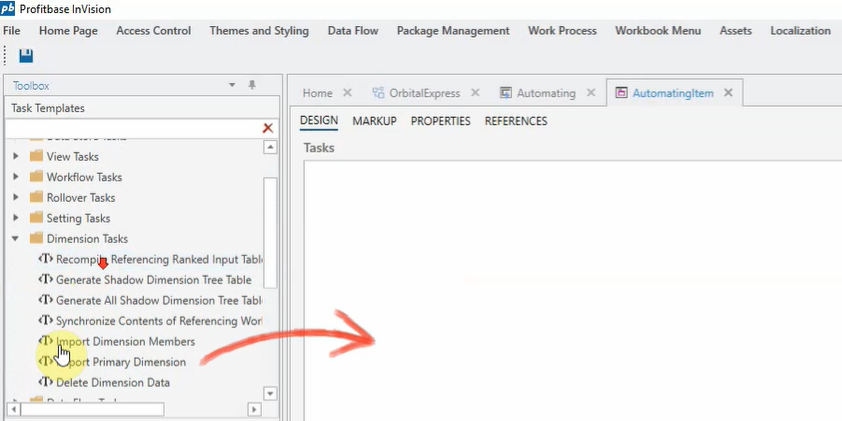Close the OrbitalExpress tab

coord(475,92)
